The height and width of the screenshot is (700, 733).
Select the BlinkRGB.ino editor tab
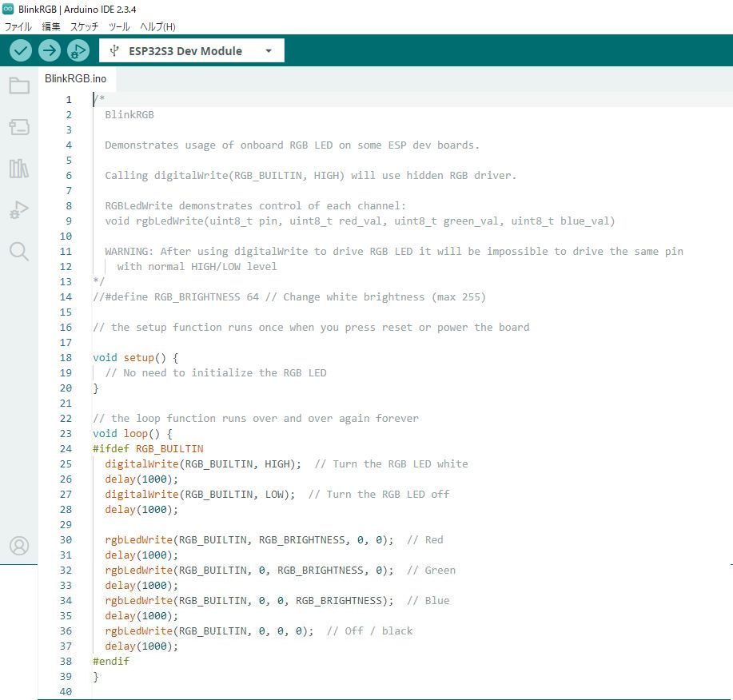click(x=75, y=79)
